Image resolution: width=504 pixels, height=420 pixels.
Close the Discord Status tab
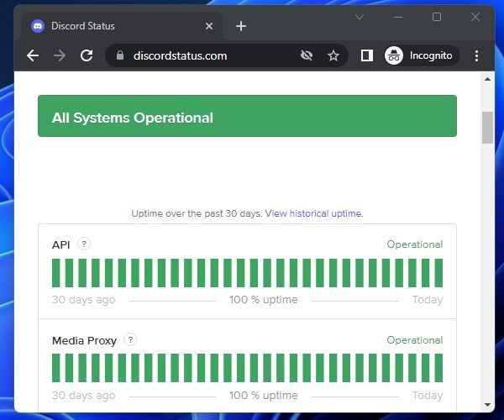(209, 26)
